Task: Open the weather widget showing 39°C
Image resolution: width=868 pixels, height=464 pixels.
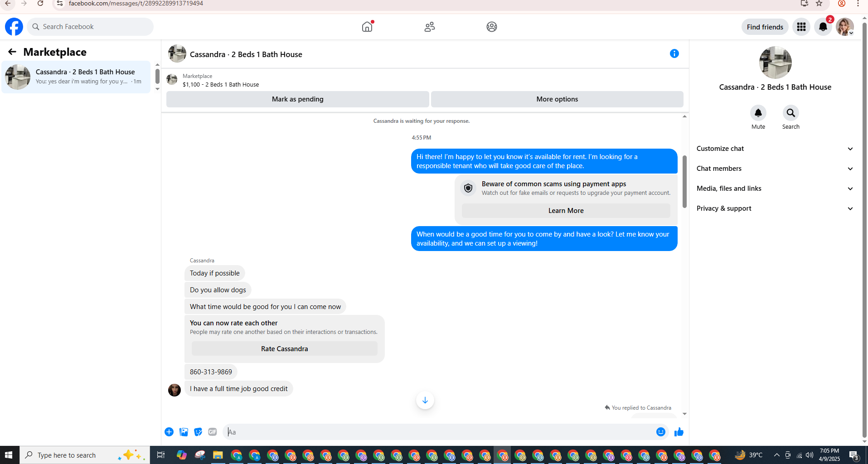Action: click(749, 455)
